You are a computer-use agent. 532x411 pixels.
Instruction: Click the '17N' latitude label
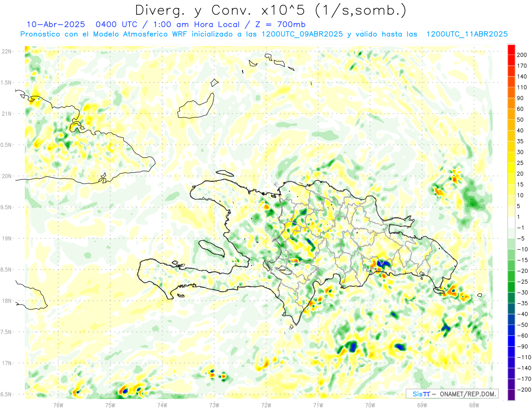pyautogui.click(x=7, y=363)
